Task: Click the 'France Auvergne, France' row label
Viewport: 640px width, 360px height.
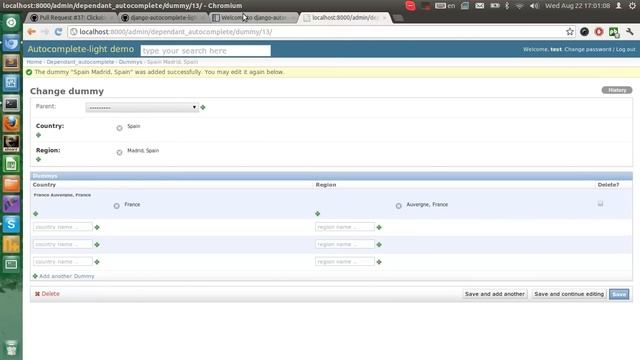Action: click(x=62, y=195)
